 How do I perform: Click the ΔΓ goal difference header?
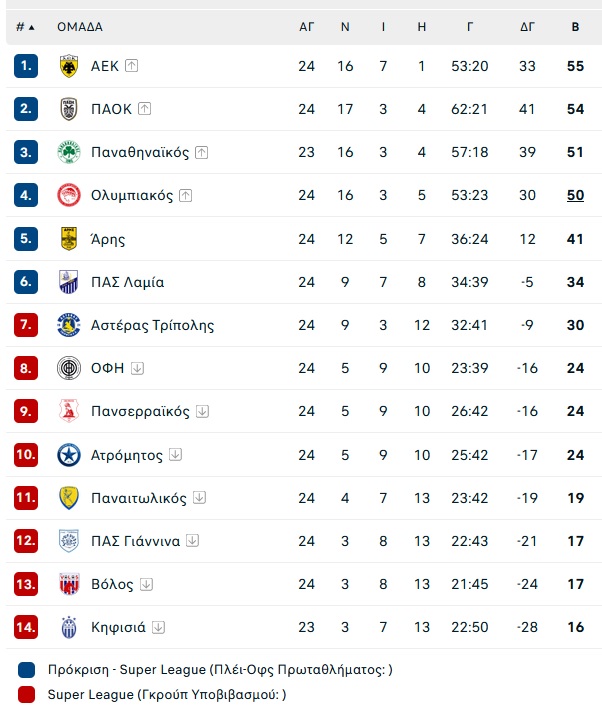point(527,27)
